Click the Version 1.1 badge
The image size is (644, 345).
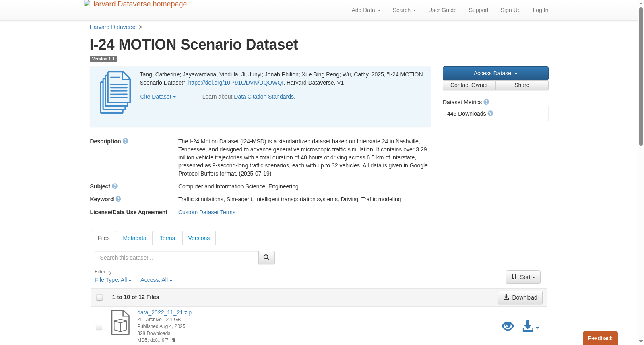[x=103, y=59]
